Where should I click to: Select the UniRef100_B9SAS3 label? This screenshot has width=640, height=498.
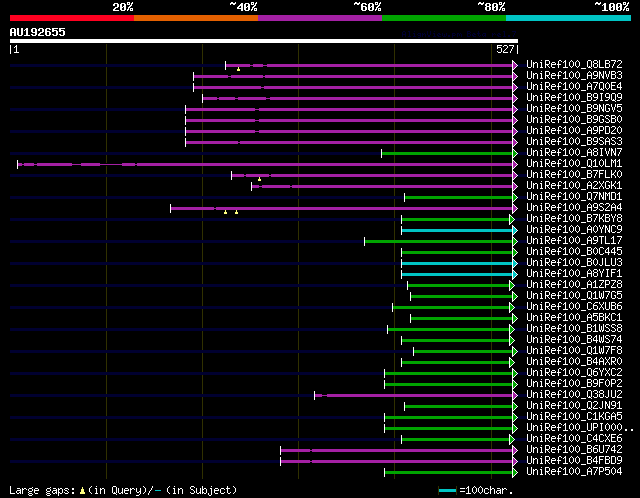[x=574, y=142]
